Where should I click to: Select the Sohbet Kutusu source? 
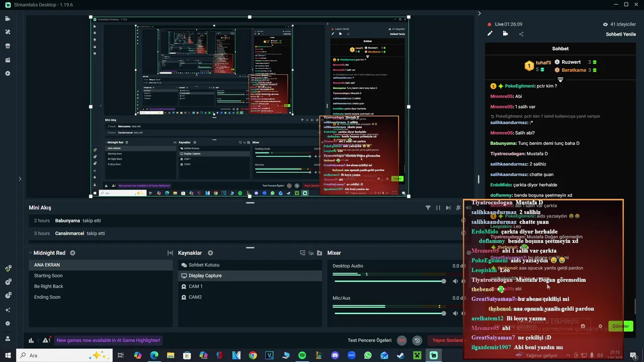pyautogui.click(x=250, y=265)
